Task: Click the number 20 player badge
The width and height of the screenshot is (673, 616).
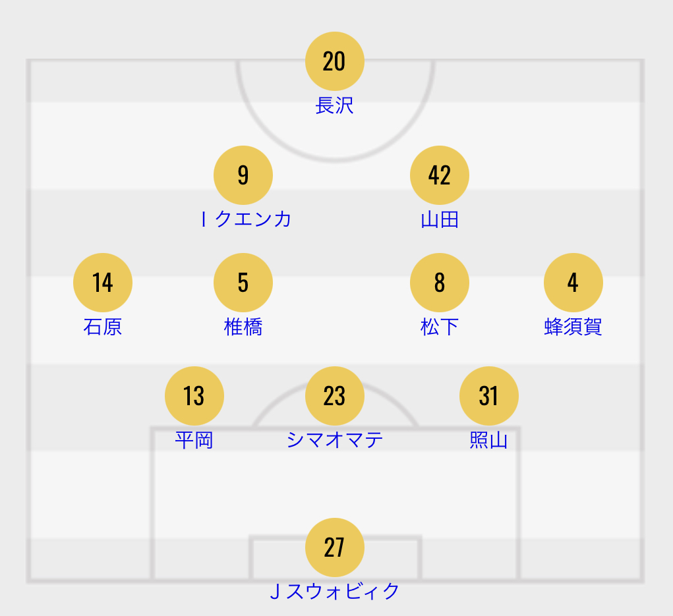Action: click(334, 62)
